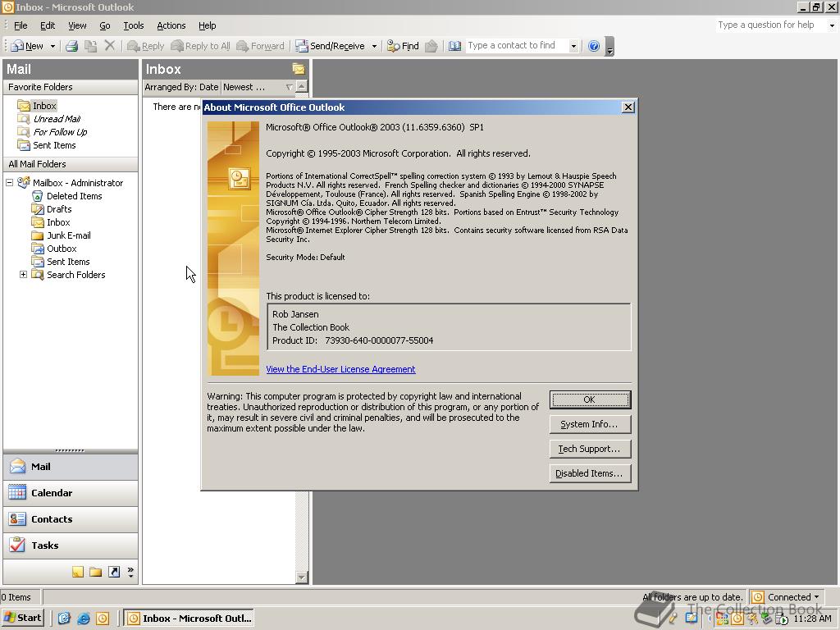Click the folder icon in Inbox header
The image size is (840, 630).
coord(299,69)
